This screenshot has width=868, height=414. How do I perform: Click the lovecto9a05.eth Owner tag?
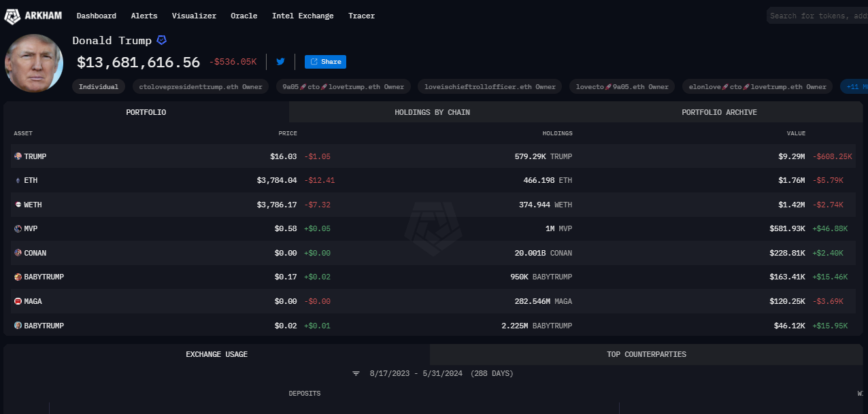[x=622, y=86]
